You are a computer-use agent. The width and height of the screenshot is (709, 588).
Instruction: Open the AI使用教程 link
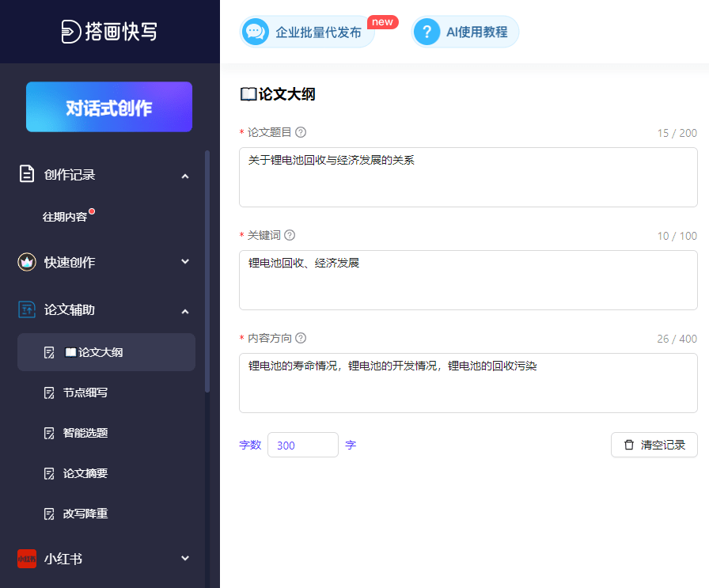point(465,32)
